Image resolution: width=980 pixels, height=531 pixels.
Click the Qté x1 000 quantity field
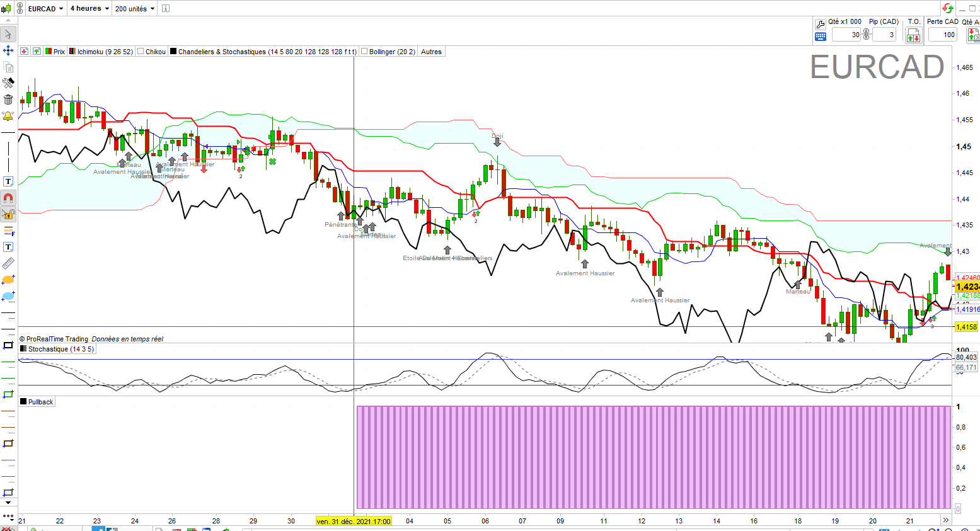[846, 35]
